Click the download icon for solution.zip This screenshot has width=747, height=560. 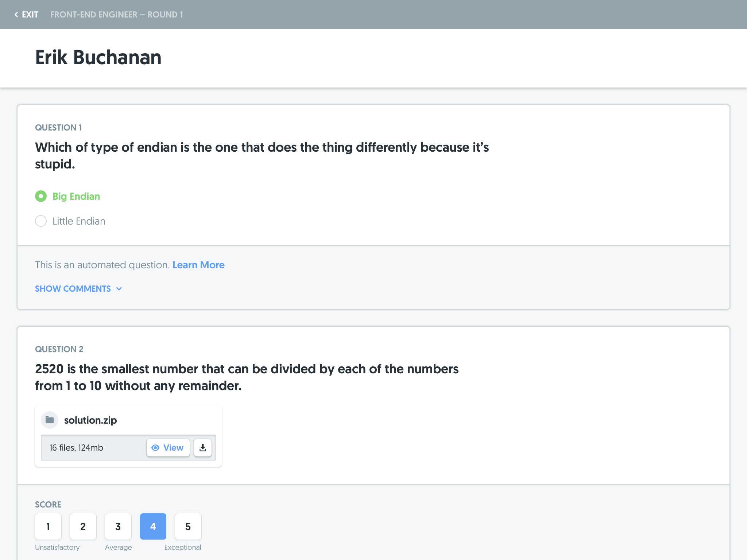pyautogui.click(x=203, y=448)
